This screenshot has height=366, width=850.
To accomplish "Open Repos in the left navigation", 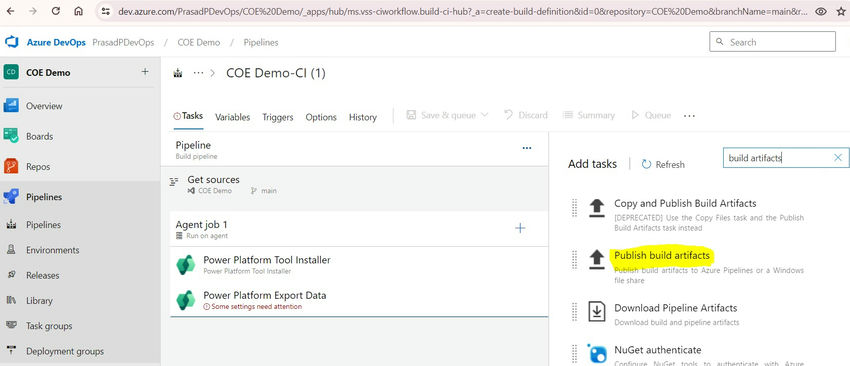I will point(39,167).
